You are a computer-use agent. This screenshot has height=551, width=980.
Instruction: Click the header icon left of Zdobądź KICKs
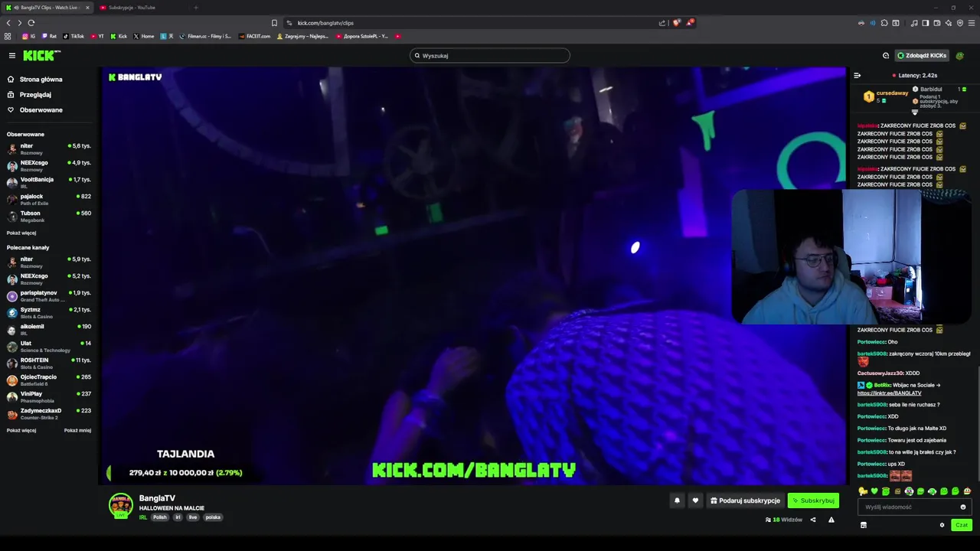point(886,55)
